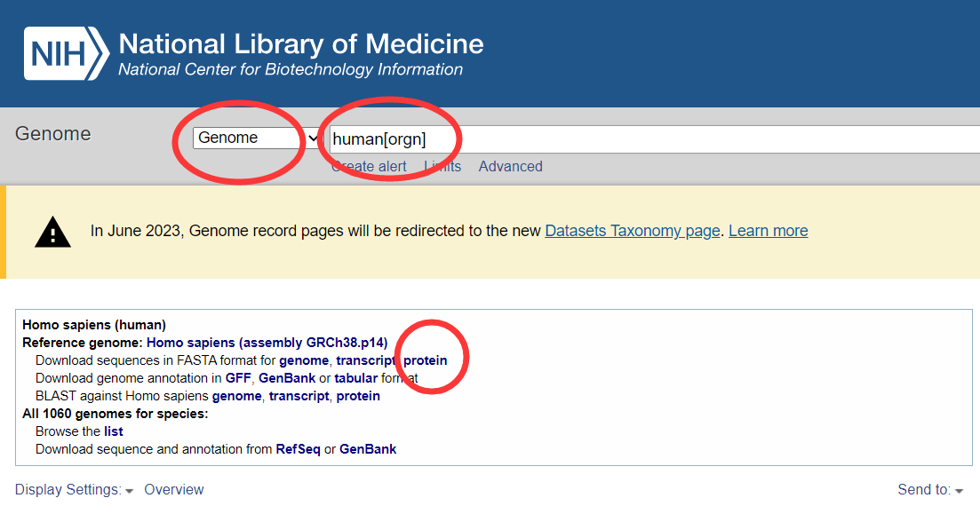Open the Send to dropdown
This screenshot has width=980, height=506.
(x=930, y=490)
